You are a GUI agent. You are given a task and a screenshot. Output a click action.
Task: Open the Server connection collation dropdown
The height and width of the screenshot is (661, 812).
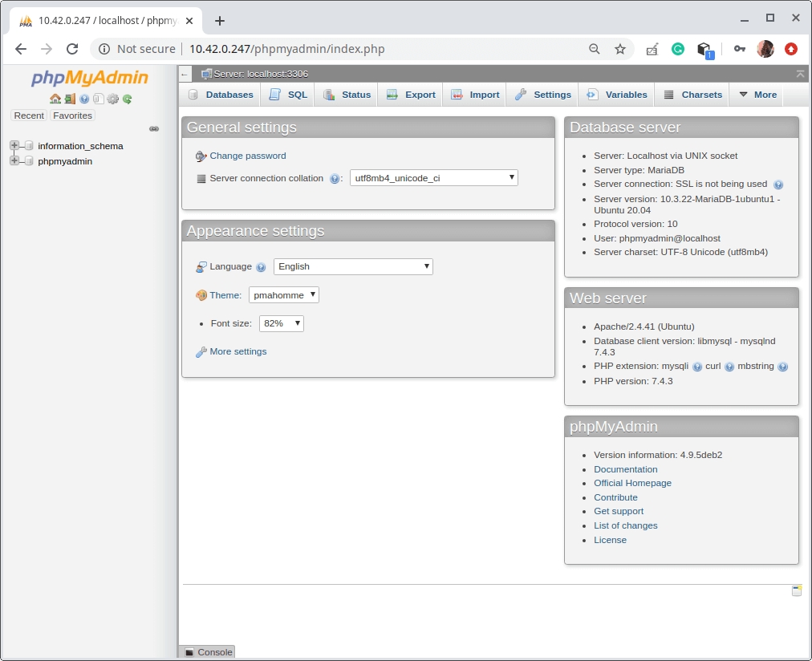(x=433, y=178)
